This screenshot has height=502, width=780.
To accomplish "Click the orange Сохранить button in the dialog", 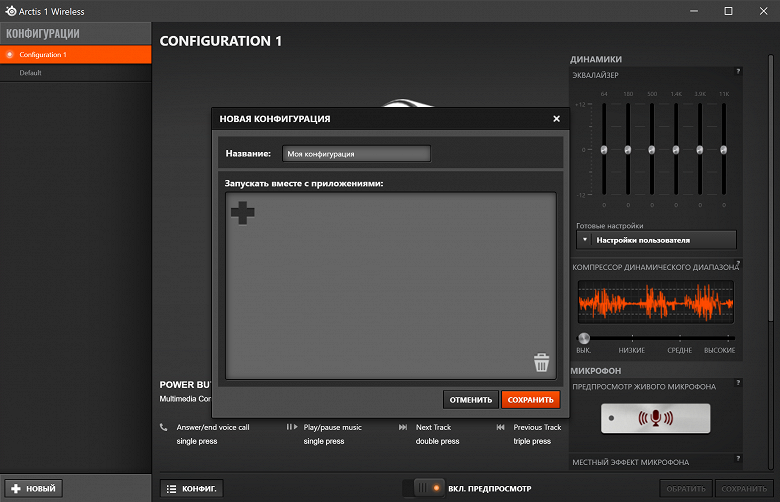I will click(530, 400).
